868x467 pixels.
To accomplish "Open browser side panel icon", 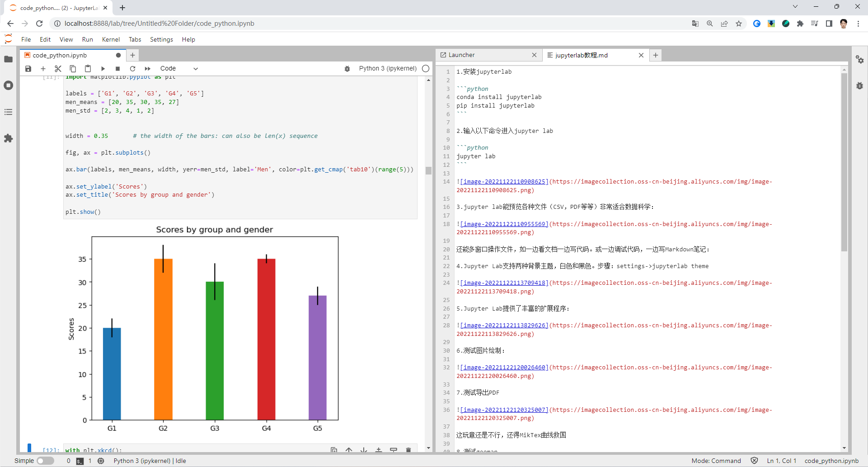I will pyautogui.click(x=829, y=24).
